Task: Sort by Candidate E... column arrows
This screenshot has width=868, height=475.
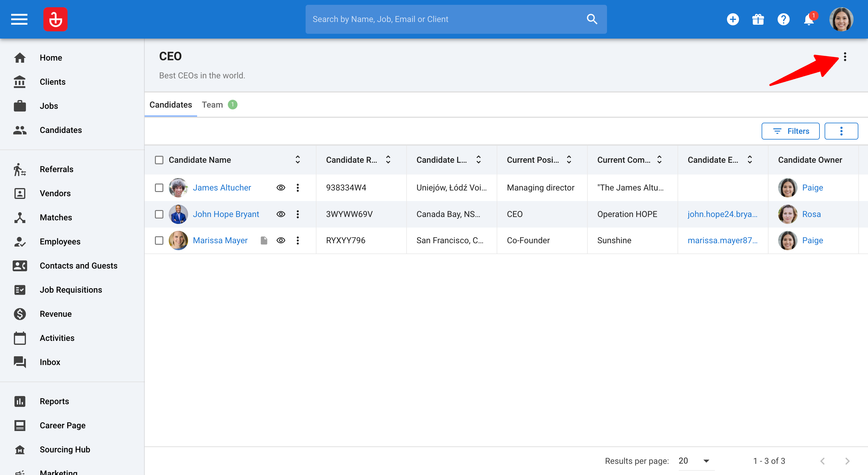Action: pos(750,160)
